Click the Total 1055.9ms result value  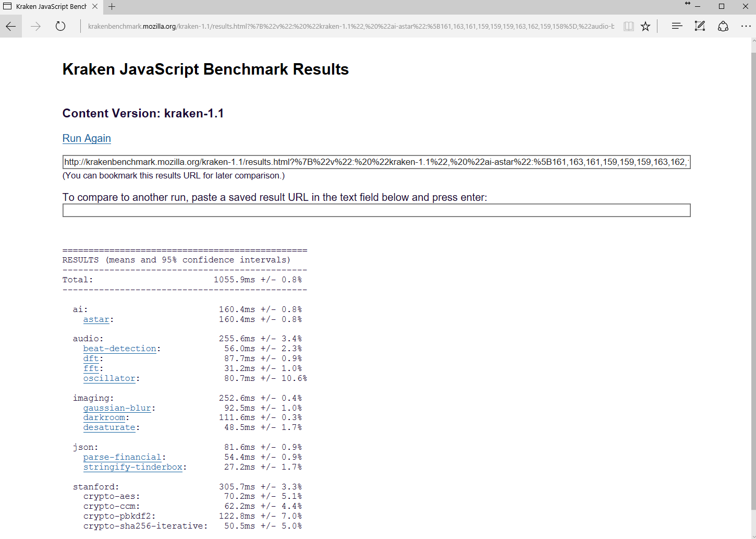coord(235,280)
